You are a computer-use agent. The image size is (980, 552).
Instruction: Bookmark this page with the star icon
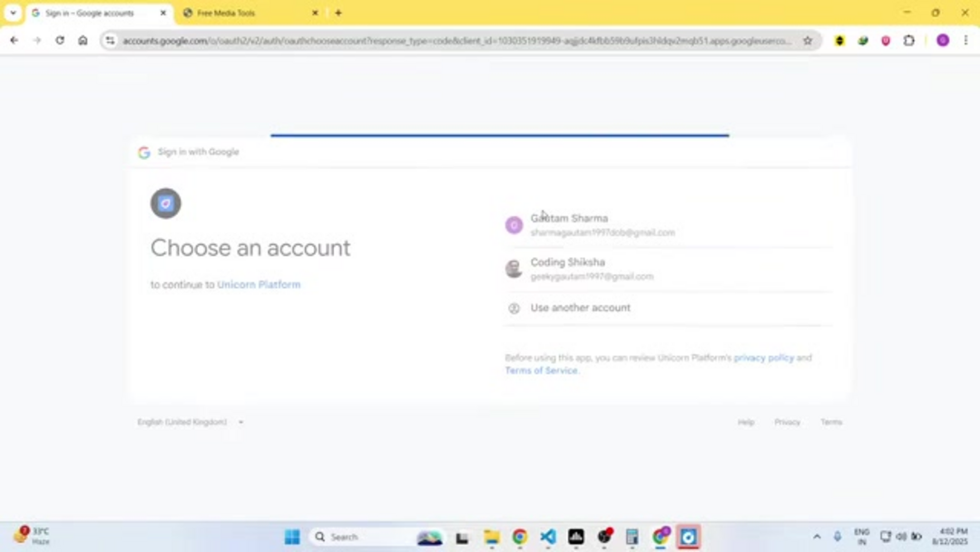[808, 40]
